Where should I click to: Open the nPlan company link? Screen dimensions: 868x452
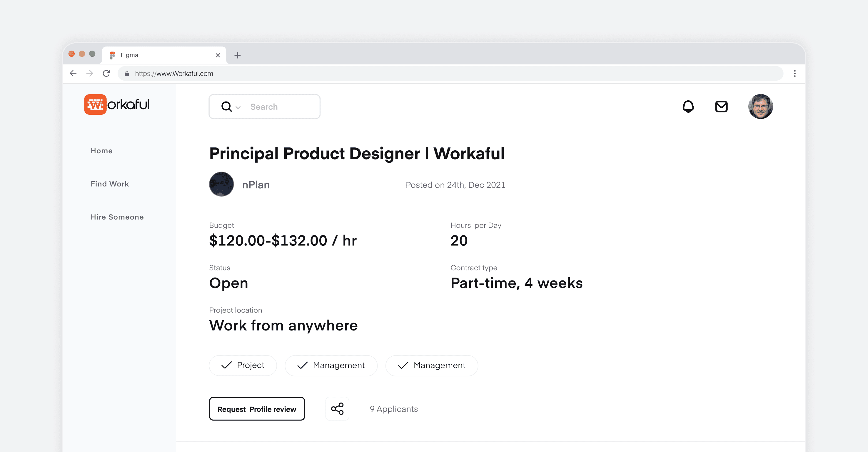click(256, 185)
